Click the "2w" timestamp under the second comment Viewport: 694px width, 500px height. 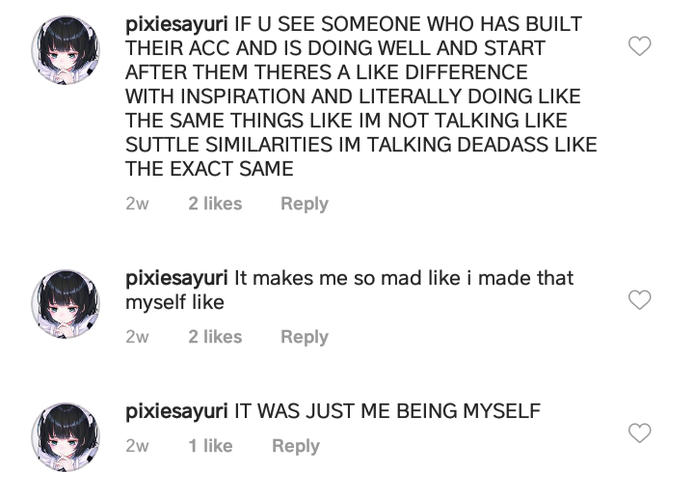click(x=137, y=337)
